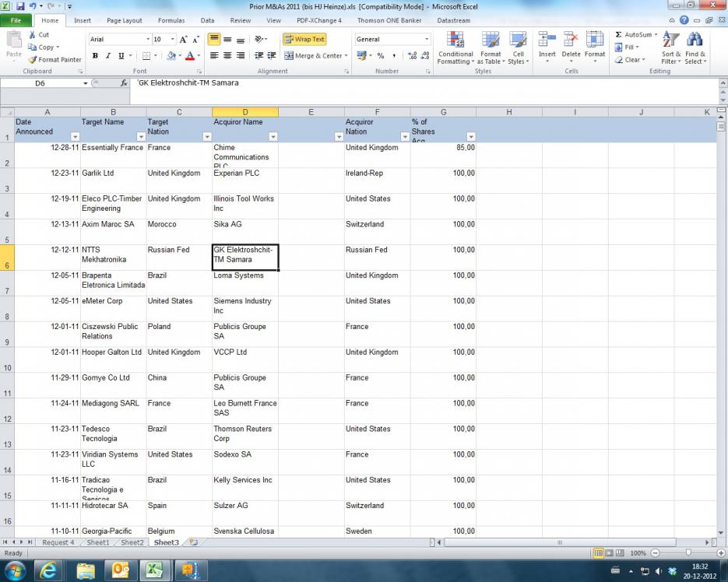Click Increase Decimal icon
The height and width of the screenshot is (582, 728).
coord(412,56)
